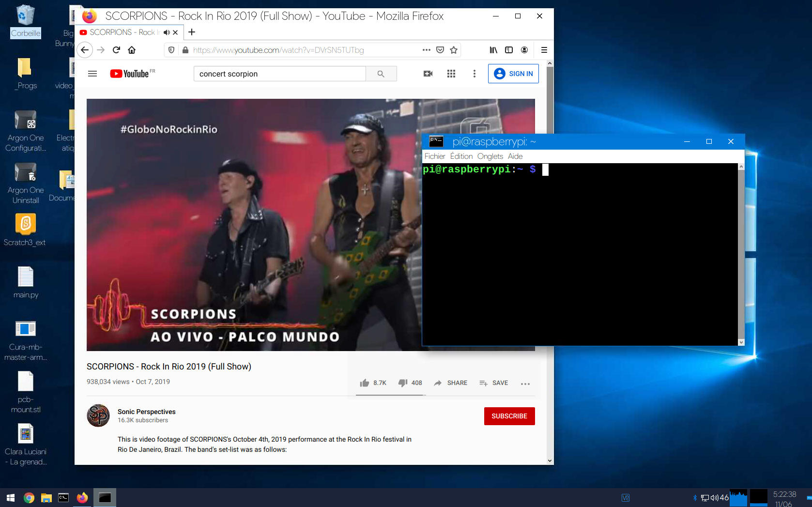This screenshot has height=507, width=812.
Task: Switch to the Firefox taskbar button
Action: (82, 497)
